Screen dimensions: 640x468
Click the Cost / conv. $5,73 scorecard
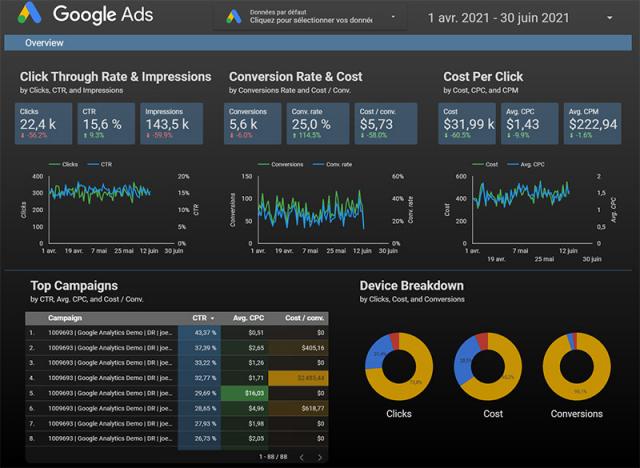pyautogui.click(x=386, y=123)
